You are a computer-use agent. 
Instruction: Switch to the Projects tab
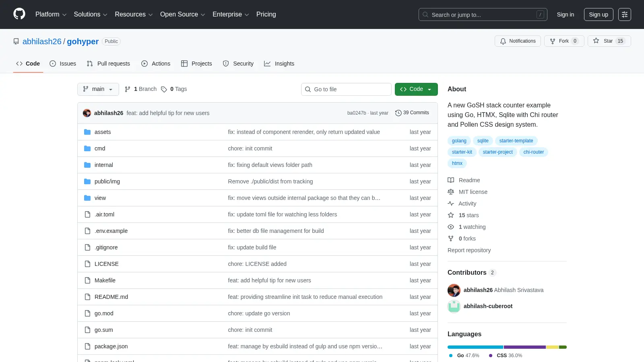pyautogui.click(x=196, y=64)
